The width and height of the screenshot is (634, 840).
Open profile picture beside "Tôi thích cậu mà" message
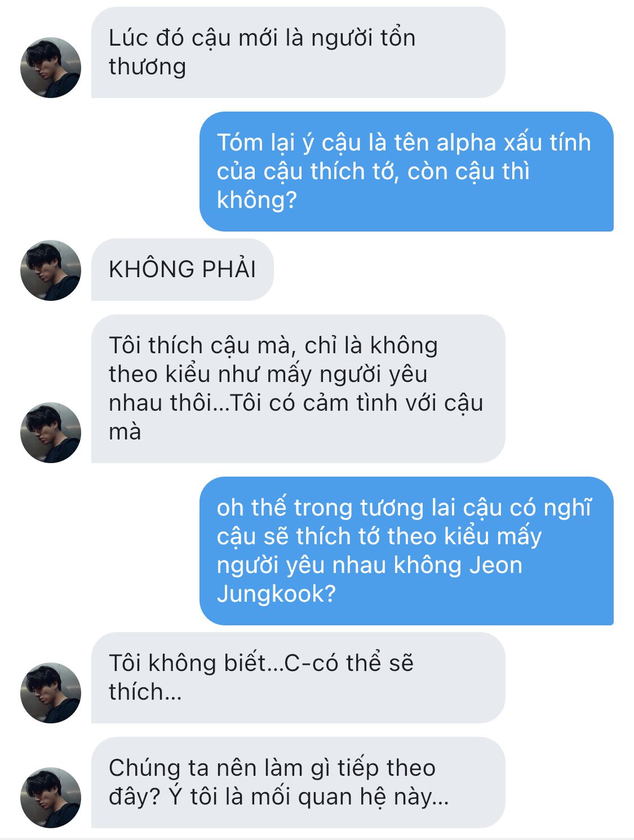51,433
